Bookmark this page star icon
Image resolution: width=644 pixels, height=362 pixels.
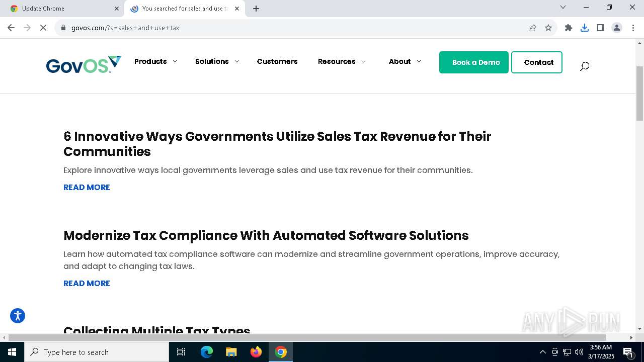pyautogui.click(x=548, y=28)
